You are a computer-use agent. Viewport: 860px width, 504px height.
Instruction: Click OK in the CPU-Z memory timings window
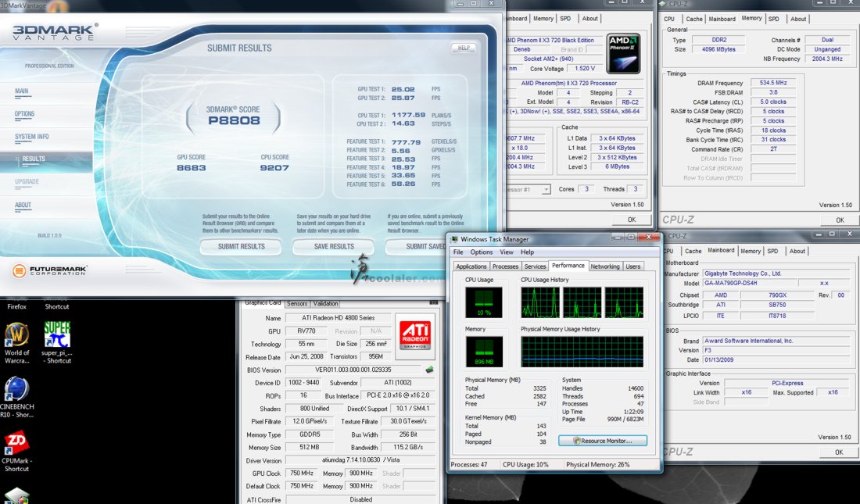pos(840,220)
